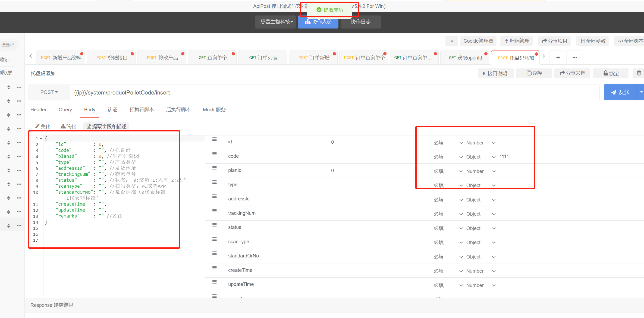Open the send button dropdown arrow

point(641,92)
